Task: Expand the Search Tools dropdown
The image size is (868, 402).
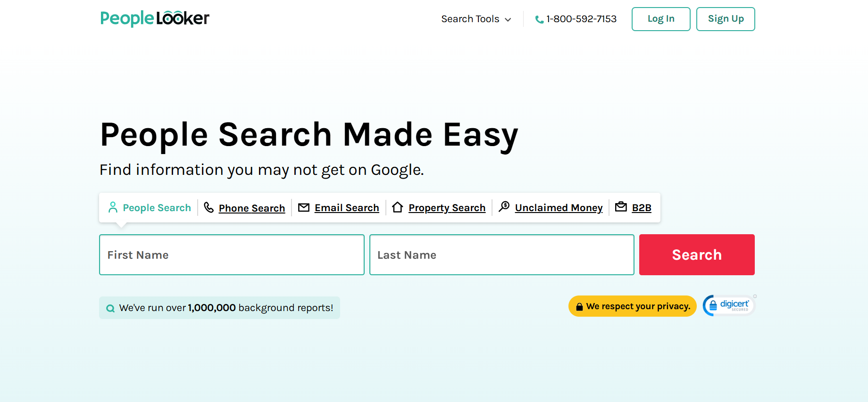Action: pos(470,19)
